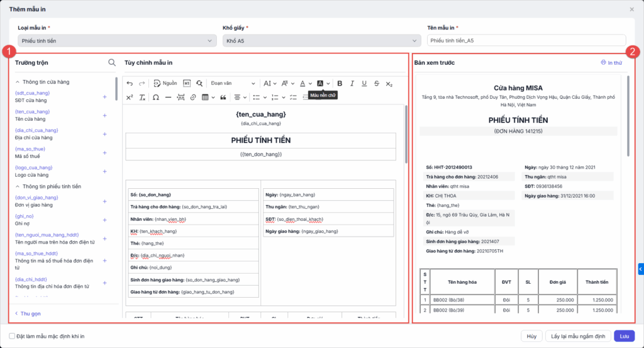Image resolution: width=644 pixels, height=348 pixels.
Task: Click the '{ten_nguoi_mua_hang_hddt}' merge field
Action: (47, 235)
